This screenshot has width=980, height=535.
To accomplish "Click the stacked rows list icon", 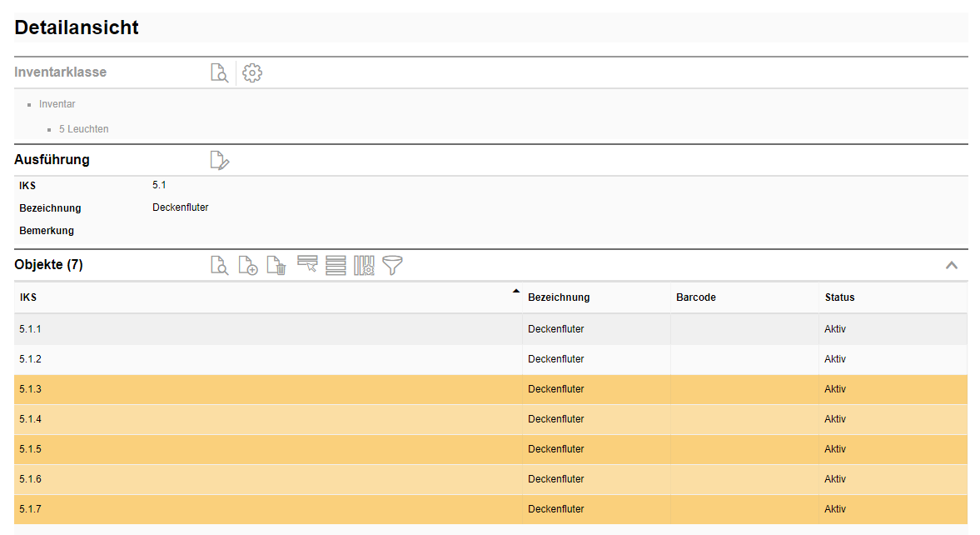I will 336,266.
